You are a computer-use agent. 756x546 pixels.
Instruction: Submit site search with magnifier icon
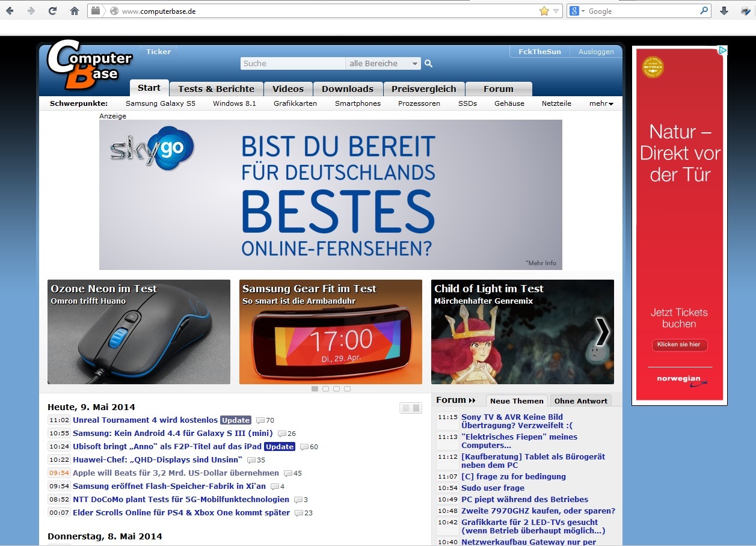428,63
